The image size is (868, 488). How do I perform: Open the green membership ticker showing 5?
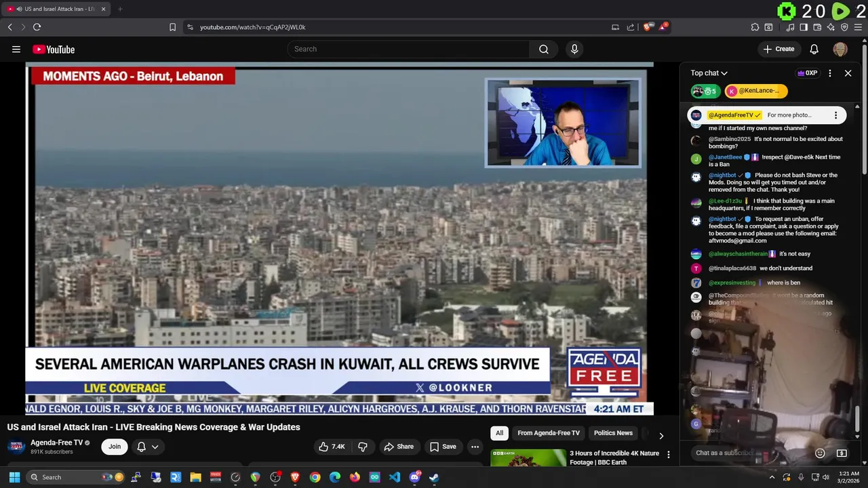(x=705, y=91)
